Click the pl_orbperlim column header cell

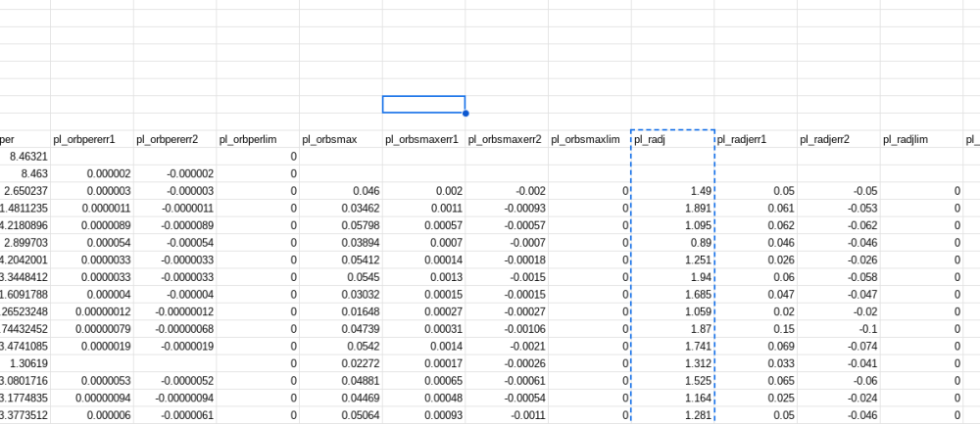pos(258,139)
